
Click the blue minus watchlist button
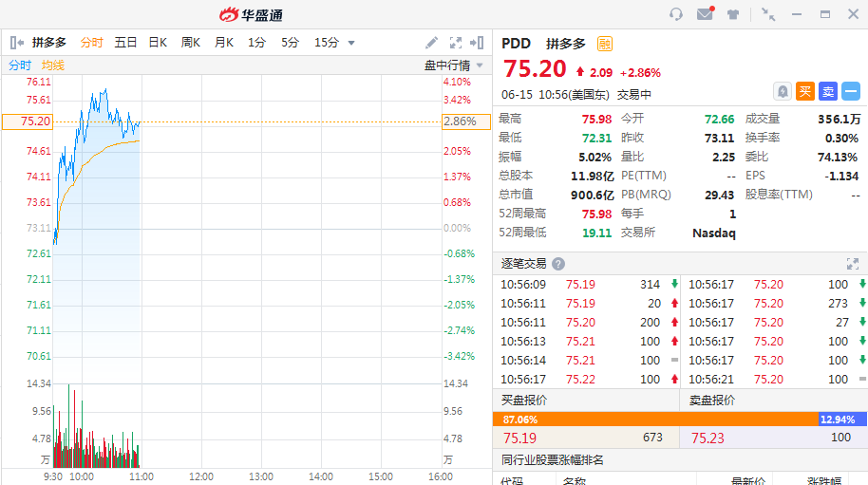851,91
